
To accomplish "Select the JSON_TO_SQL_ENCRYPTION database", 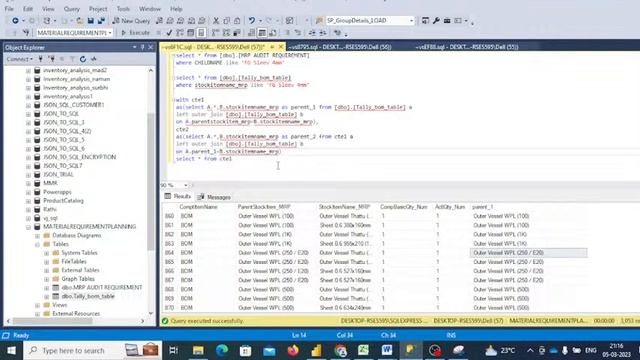I will (80, 157).
